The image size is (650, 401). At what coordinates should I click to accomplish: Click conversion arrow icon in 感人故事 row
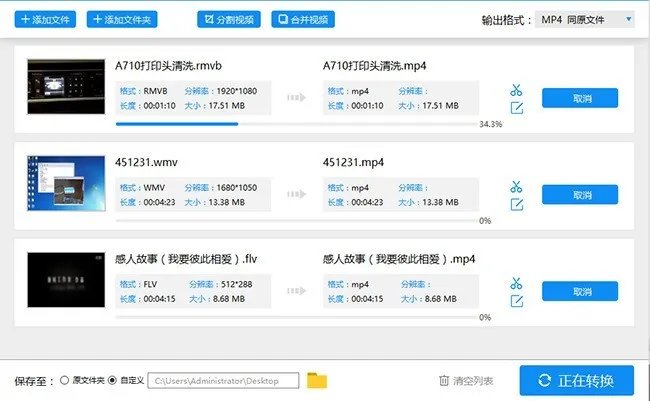point(296,291)
